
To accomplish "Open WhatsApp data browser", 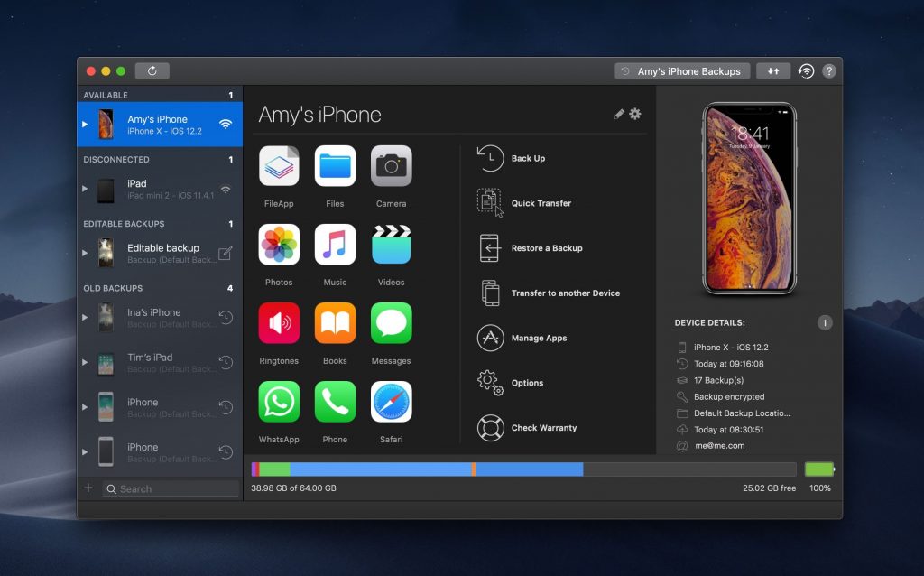I will pyautogui.click(x=279, y=402).
